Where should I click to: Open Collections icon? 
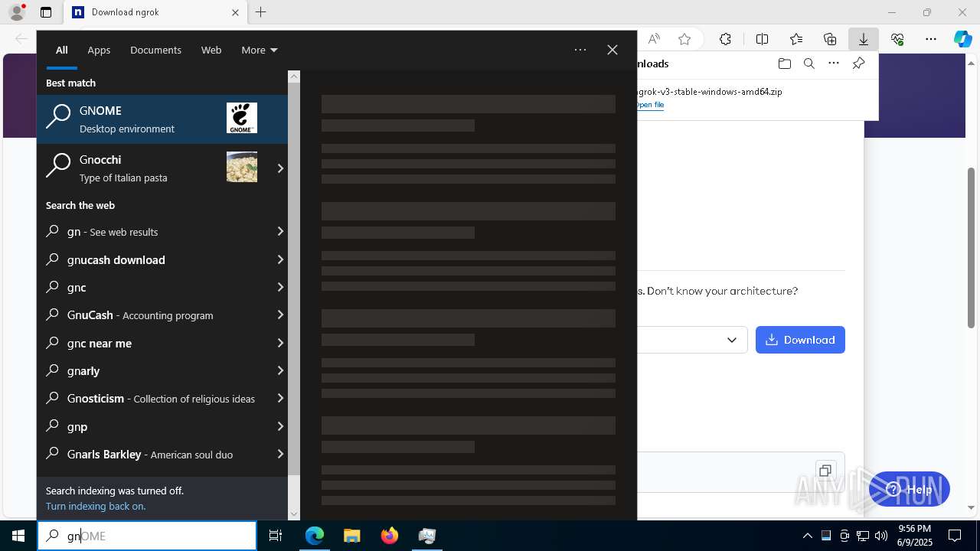(x=830, y=39)
